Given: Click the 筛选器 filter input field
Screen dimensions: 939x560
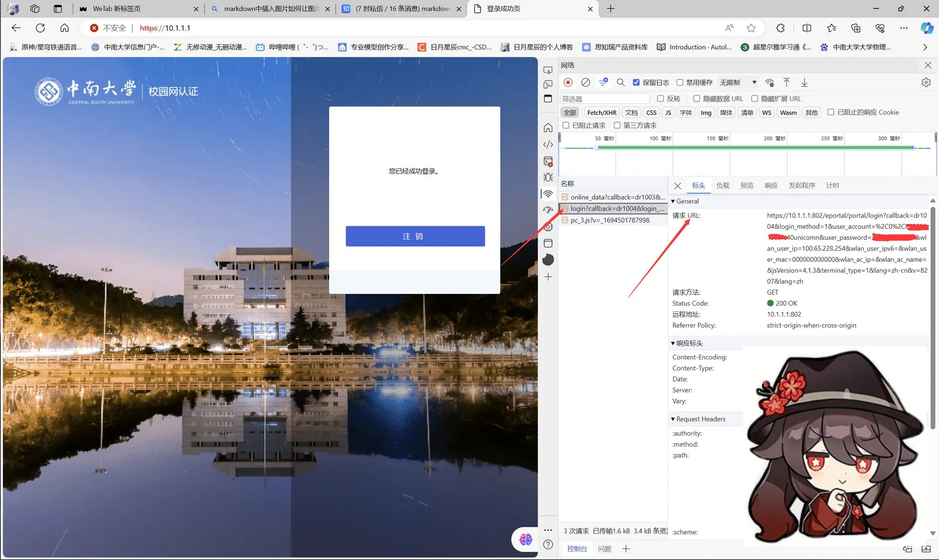Looking at the screenshot, I should pos(605,99).
